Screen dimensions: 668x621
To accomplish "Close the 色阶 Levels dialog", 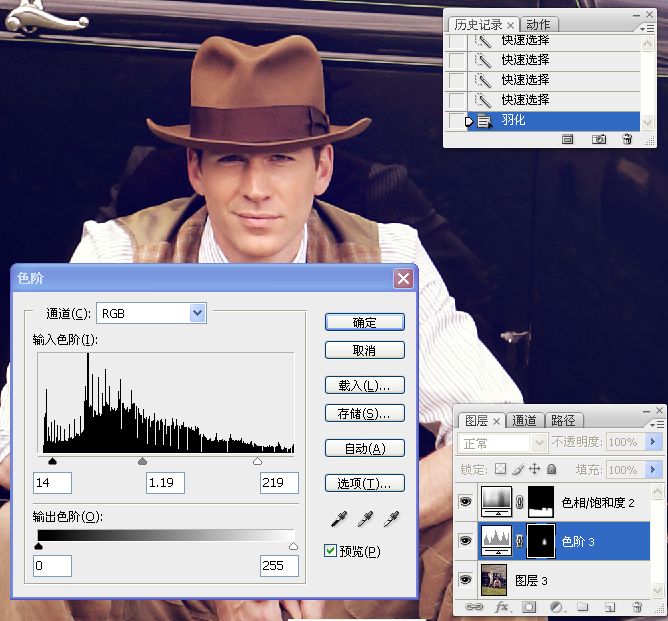I will pyautogui.click(x=403, y=279).
